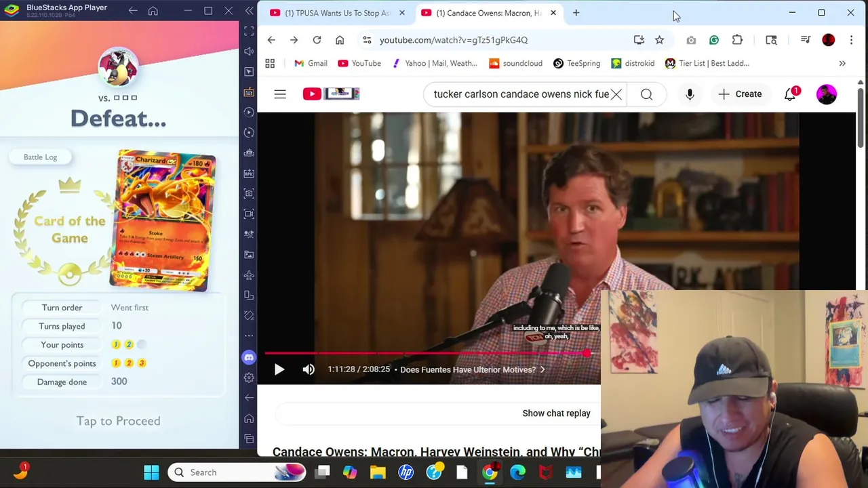Go forward in Chrome browser
This screenshot has height=488, width=868.
click(294, 40)
